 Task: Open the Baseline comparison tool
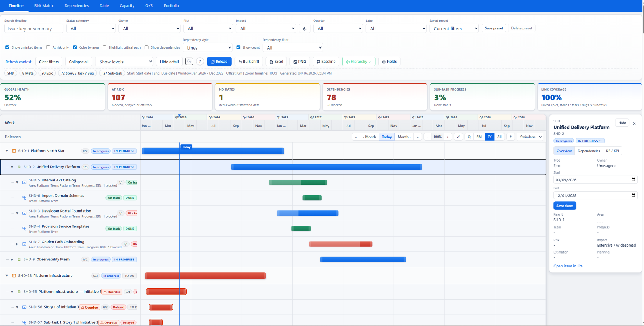pyautogui.click(x=326, y=61)
